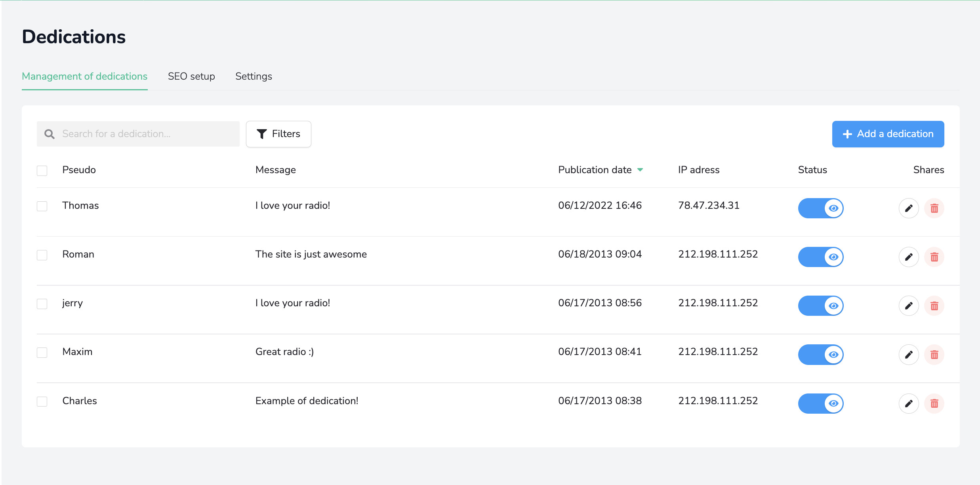Click into the Search for a dedication field
This screenshot has height=485, width=980.
[x=147, y=134]
